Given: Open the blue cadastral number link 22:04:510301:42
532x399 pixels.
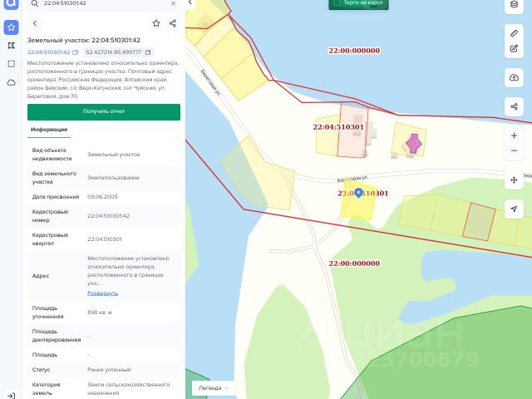Looking at the screenshot, I should (48, 52).
